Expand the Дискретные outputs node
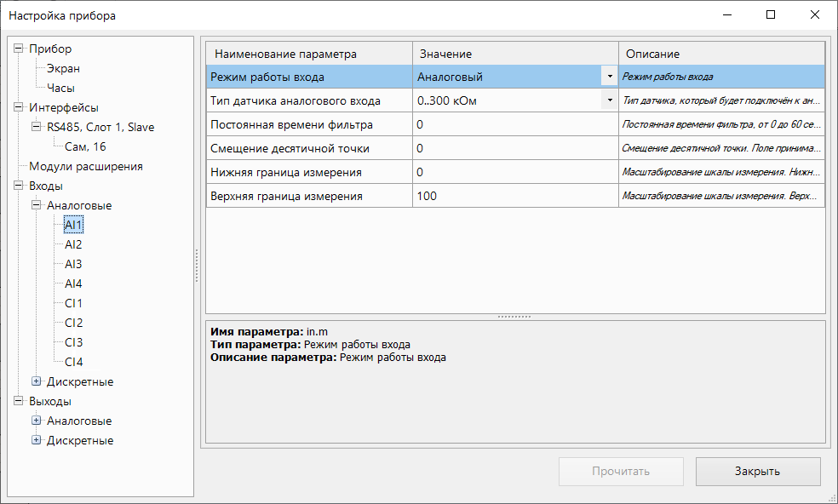Image resolution: width=838 pixels, height=504 pixels. tap(37, 441)
